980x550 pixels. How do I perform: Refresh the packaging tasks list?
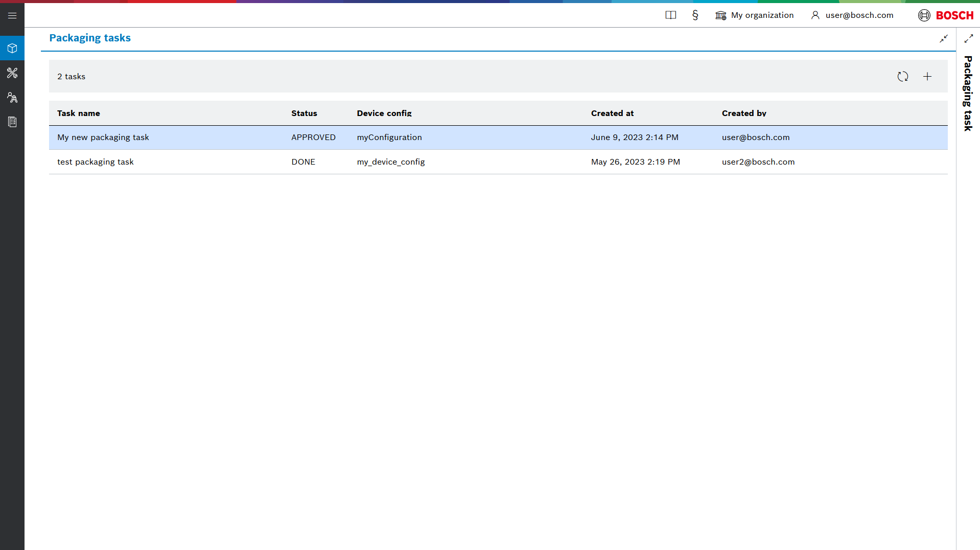tap(902, 76)
